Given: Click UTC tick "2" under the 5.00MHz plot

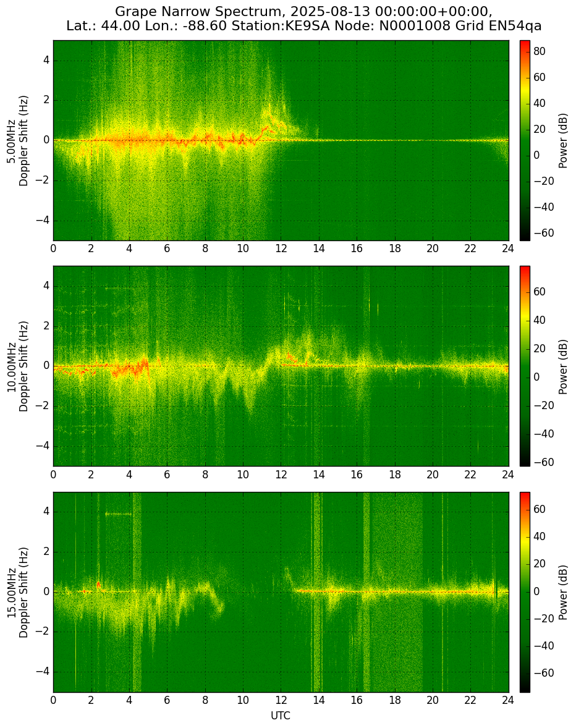Looking at the screenshot, I should [x=91, y=249].
